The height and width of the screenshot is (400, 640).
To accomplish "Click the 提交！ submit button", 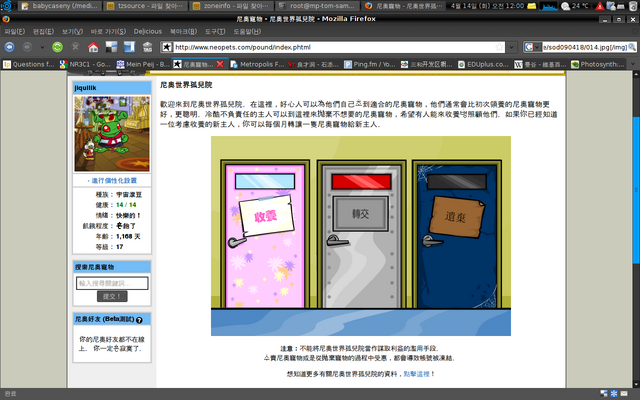I will click(112, 296).
